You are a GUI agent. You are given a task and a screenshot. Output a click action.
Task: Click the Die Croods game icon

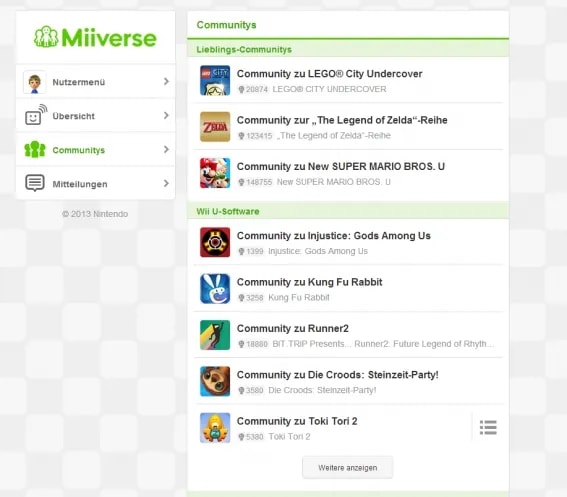point(215,381)
